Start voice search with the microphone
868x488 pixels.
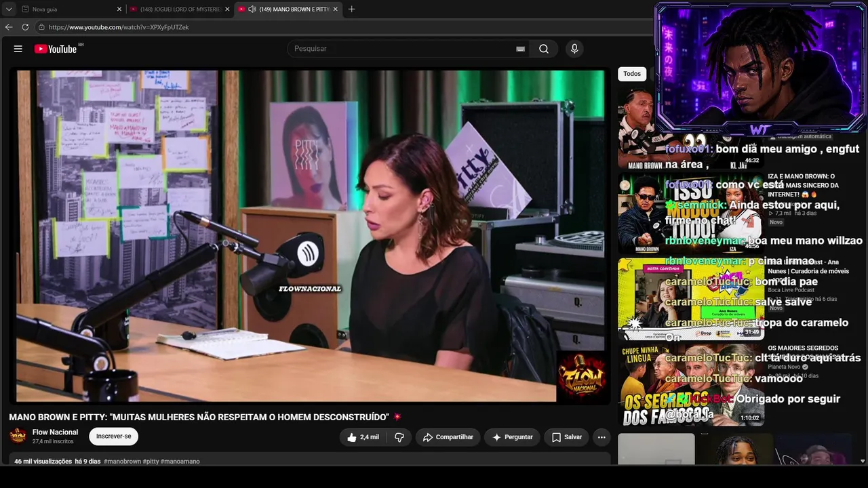[x=574, y=49]
